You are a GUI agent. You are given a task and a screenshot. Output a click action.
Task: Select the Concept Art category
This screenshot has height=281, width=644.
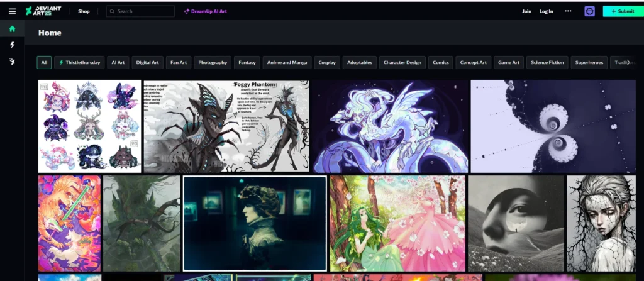click(473, 62)
